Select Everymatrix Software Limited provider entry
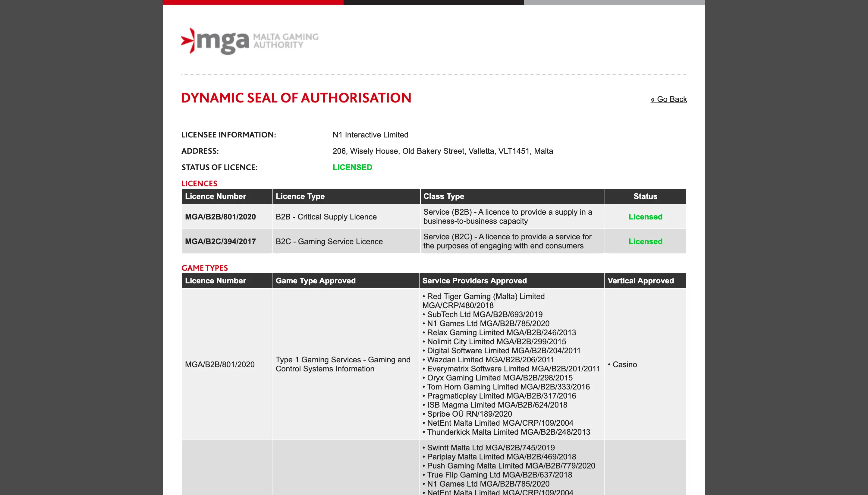This screenshot has width=868, height=495. coord(511,368)
